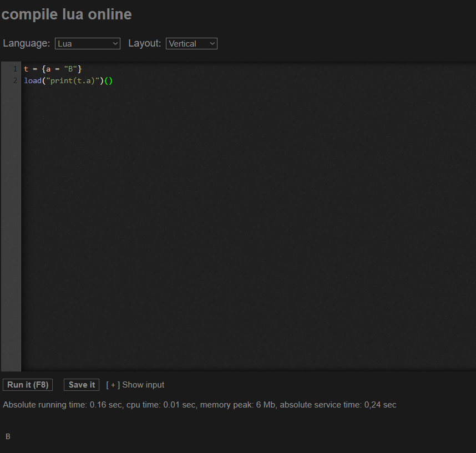Expand the [ + ] Show input link
This screenshot has width=476, height=453.
[x=135, y=385]
